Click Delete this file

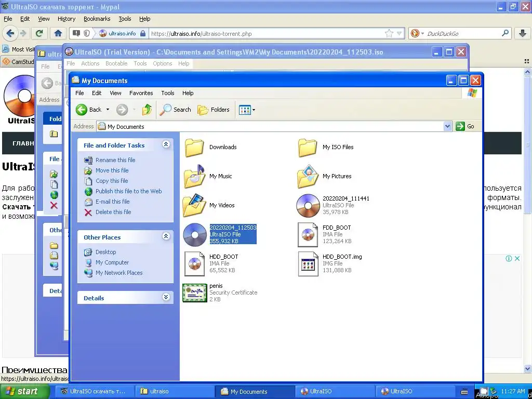(x=113, y=212)
